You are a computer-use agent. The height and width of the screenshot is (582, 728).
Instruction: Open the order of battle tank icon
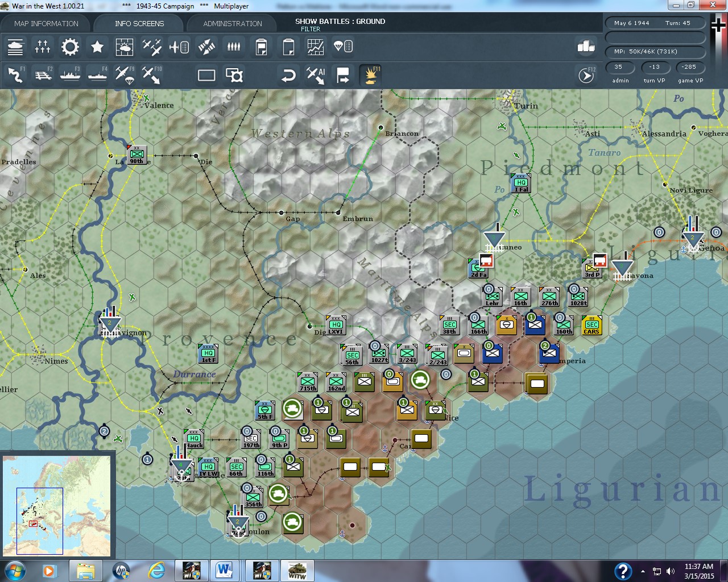pyautogui.click(x=15, y=47)
